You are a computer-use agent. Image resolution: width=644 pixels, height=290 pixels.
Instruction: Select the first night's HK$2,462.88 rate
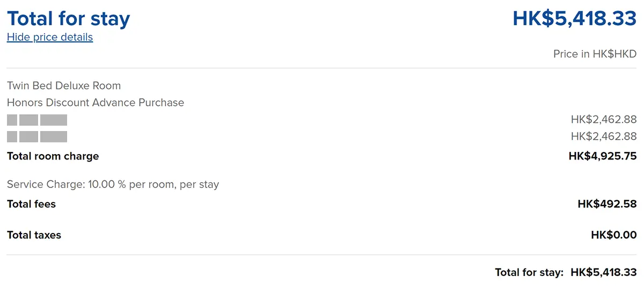(604, 120)
